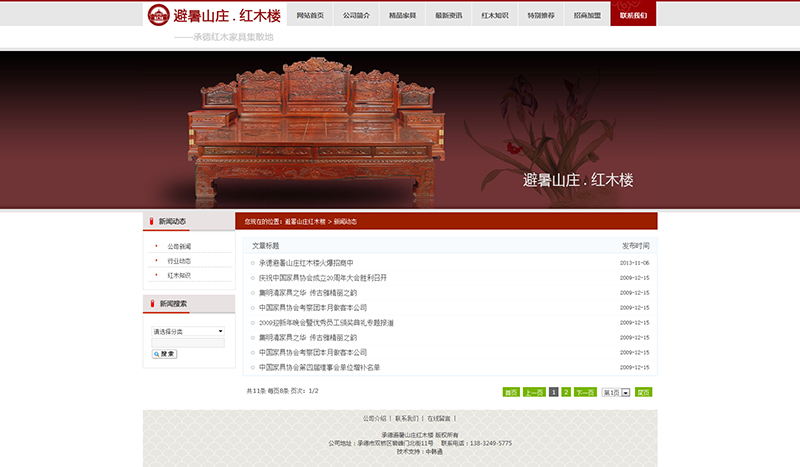The width and height of the screenshot is (800, 467).
Task: Open the 招商加盟 navigation item
Action: pyautogui.click(x=587, y=15)
